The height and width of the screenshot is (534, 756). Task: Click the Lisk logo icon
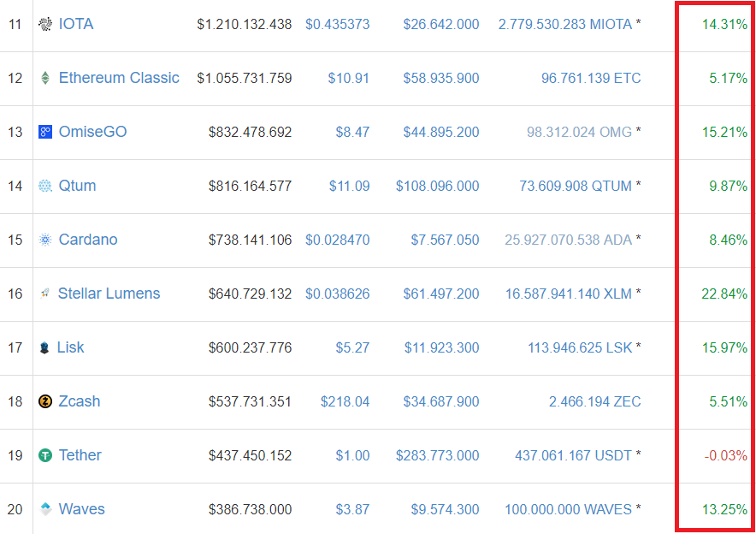click(x=44, y=347)
